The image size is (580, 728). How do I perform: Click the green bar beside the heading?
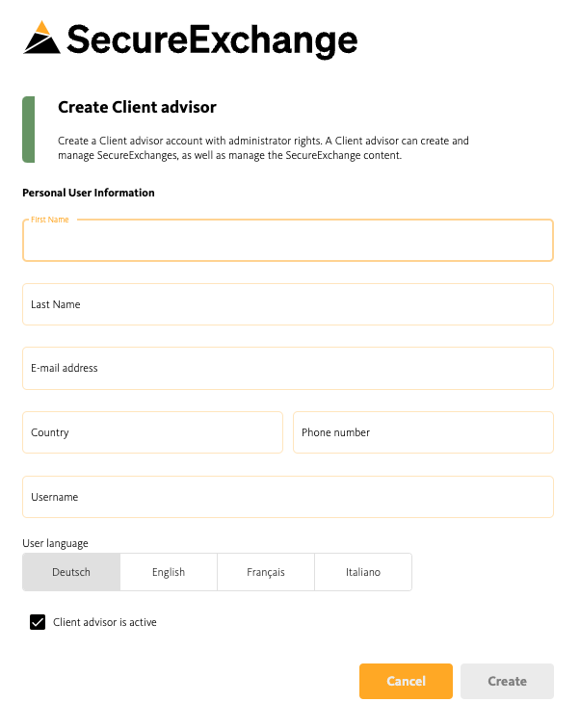point(28,130)
